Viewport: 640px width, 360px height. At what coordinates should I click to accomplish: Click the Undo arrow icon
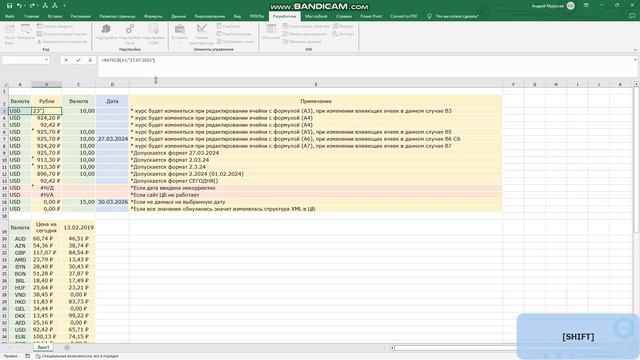[x=19, y=6]
